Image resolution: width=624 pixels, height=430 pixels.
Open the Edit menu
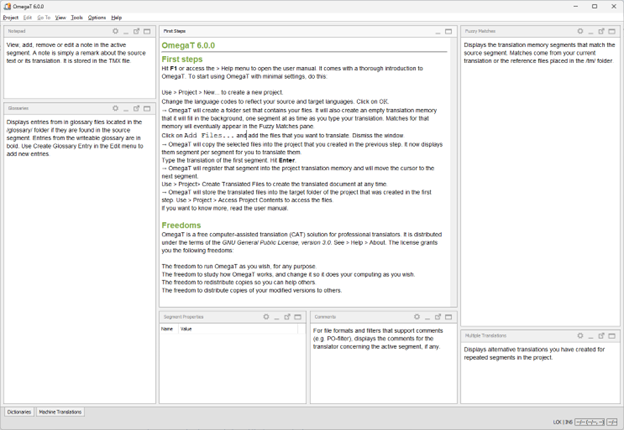pyautogui.click(x=27, y=18)
